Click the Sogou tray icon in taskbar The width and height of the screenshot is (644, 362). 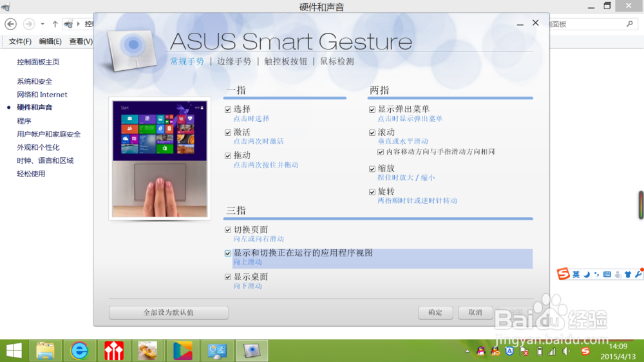[585, 351]
